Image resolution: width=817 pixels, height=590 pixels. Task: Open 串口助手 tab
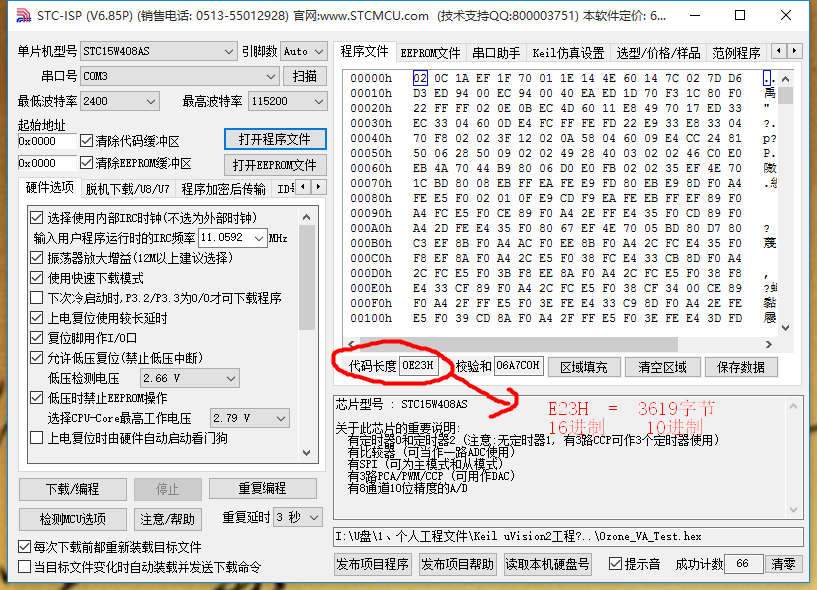coord(496,53)
